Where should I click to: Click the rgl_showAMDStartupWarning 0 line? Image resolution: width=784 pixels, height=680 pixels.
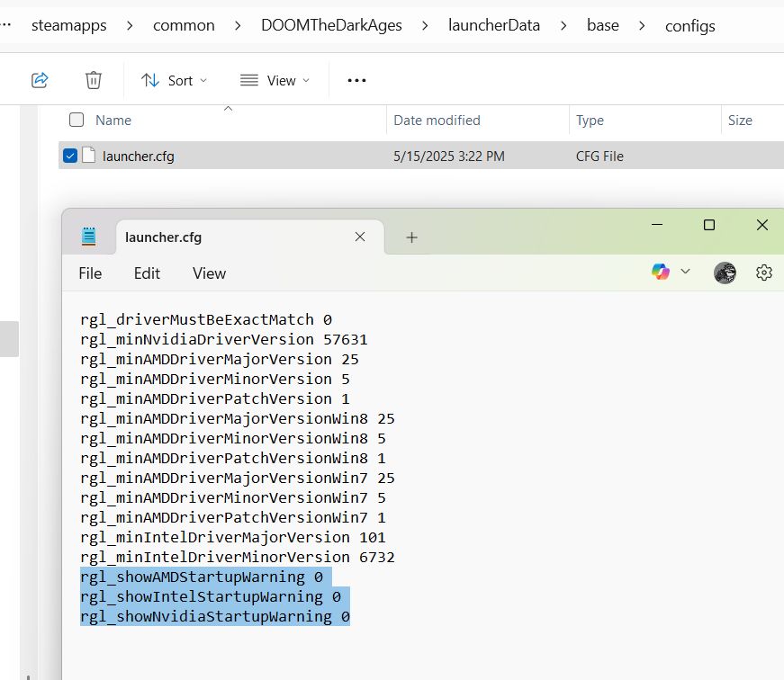point(202,577)
